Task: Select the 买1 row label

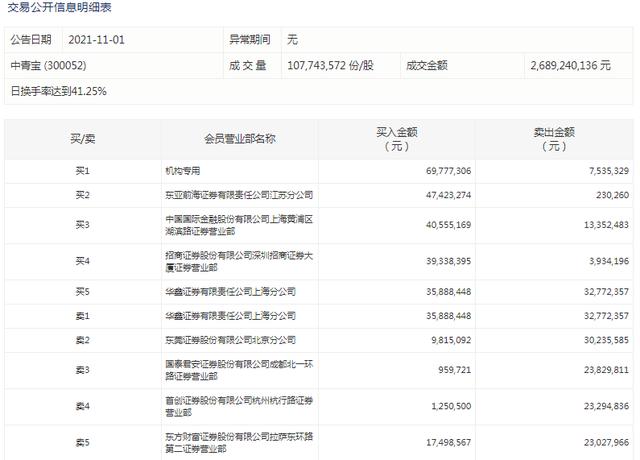Action: point(82,171)
